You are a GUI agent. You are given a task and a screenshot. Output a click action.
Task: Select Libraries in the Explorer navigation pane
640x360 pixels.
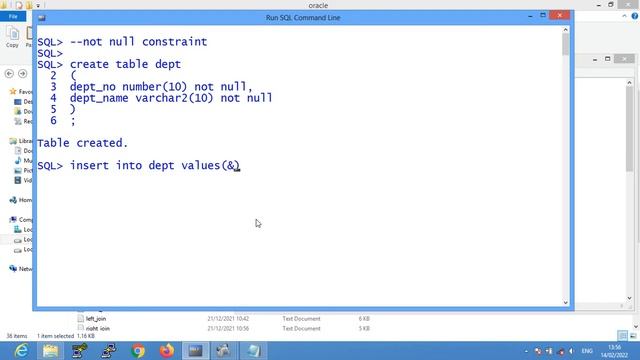[x=20, y=141]
